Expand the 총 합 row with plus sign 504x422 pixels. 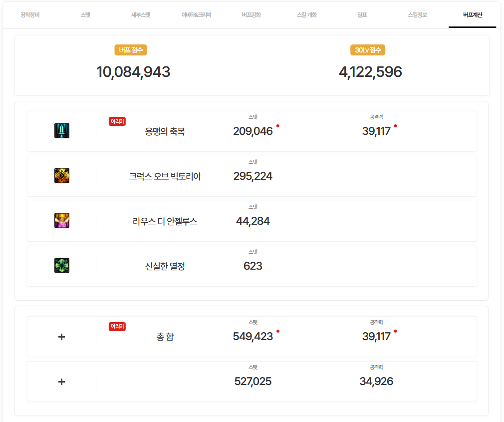[x=62, y=337]
